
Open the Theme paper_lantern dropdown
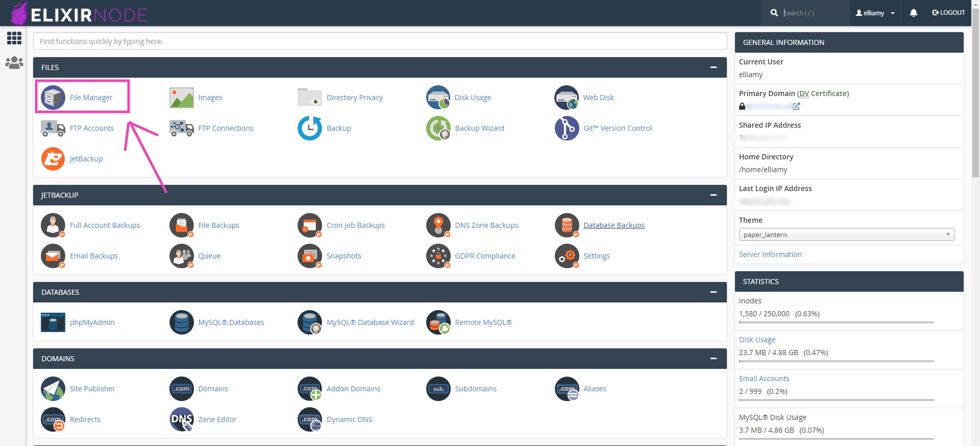(x=847, y=234)
